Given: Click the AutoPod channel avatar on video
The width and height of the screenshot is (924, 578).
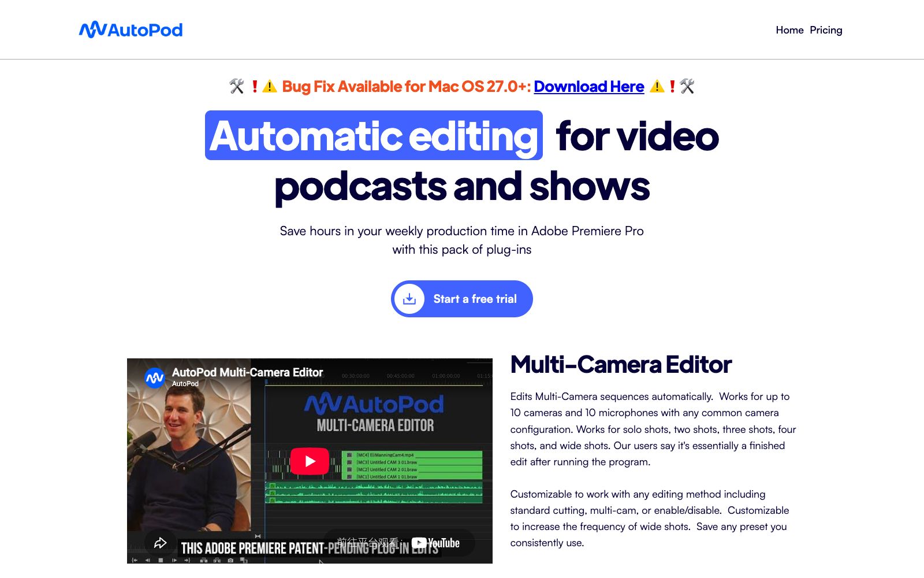Looking at the screenshot, I should [x=154, y=379].
